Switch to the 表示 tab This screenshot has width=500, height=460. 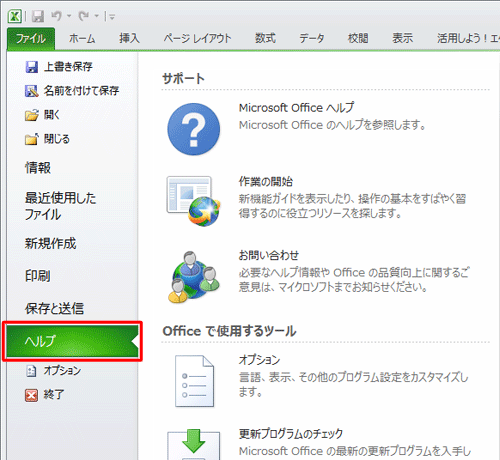tap(402, 39)
